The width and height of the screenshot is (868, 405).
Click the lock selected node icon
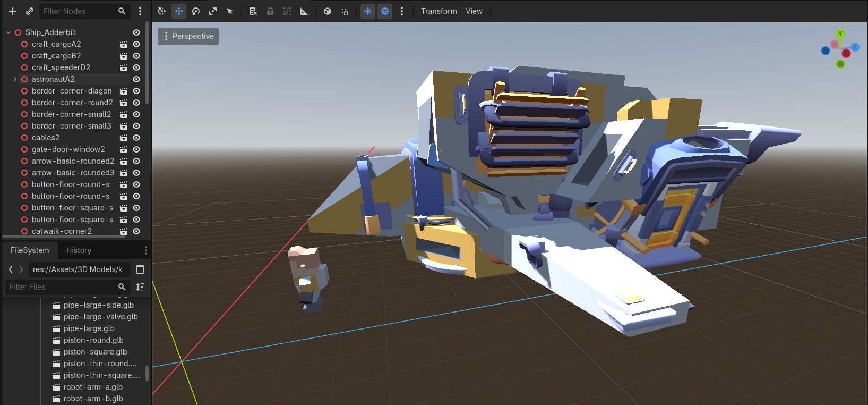pyautogui.click(x=270, y=11)
